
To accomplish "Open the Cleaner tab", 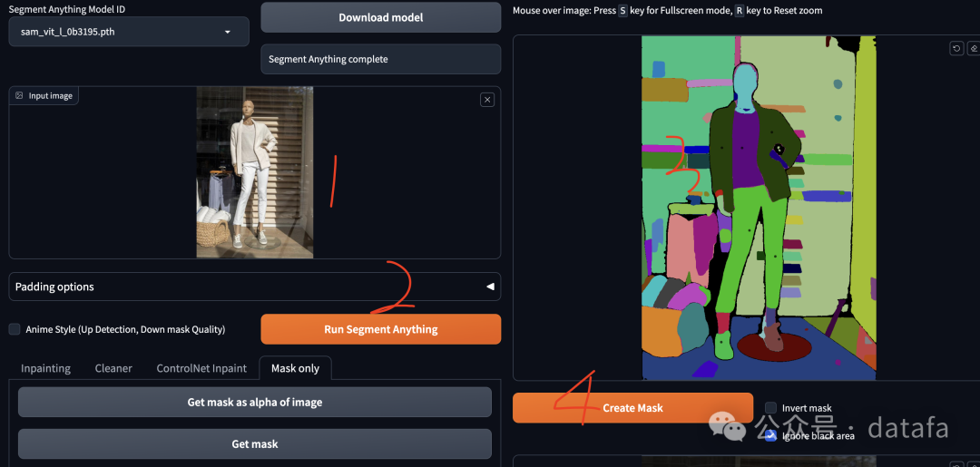I will point(113,368).
